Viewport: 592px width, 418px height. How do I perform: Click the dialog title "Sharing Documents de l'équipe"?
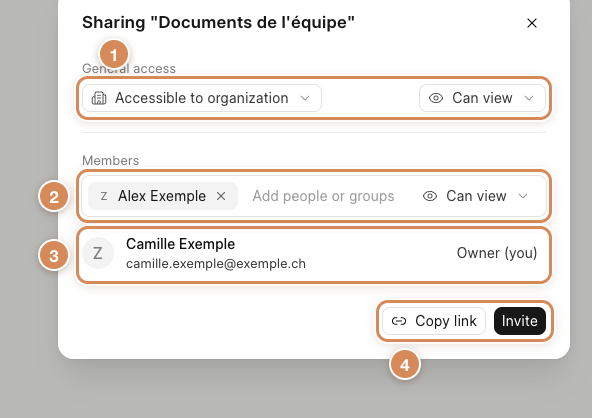point(218,22)
